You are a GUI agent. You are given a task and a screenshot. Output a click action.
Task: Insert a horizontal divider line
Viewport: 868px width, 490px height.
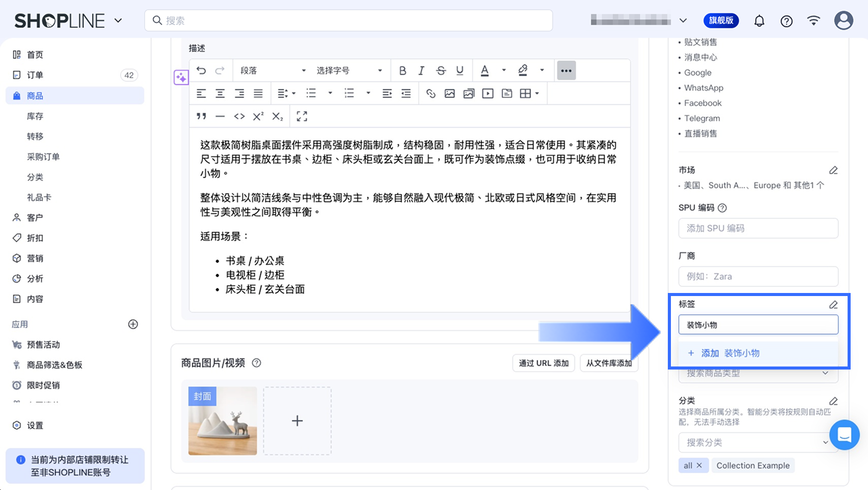click(220, 116)
